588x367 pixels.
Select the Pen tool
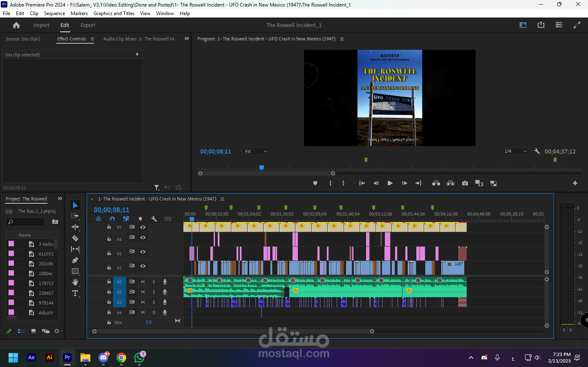click(75, 260)
